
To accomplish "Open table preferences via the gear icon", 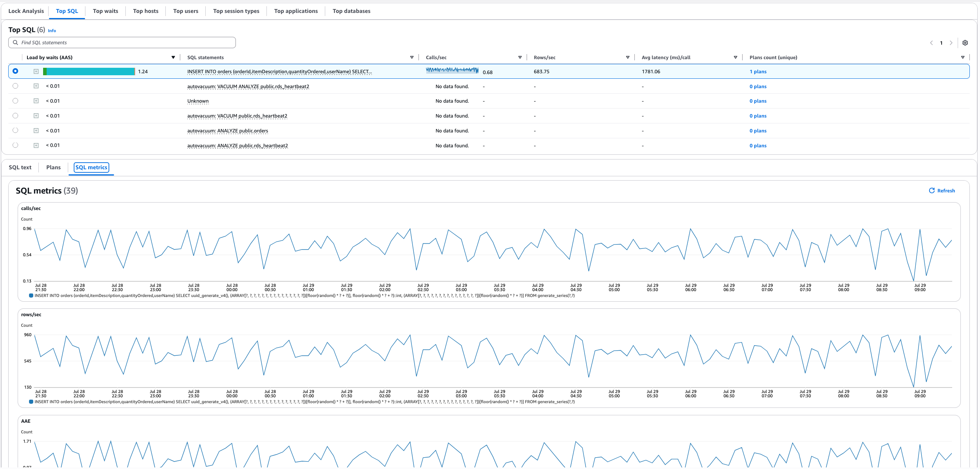I will (x=966, y=43).
